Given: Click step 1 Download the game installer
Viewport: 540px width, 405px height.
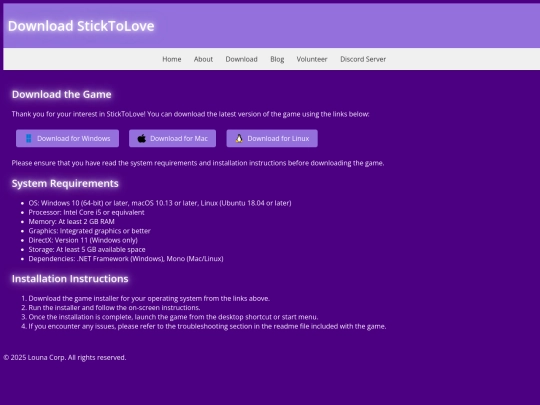Looking at the screenshot, I should pos(149,299).
